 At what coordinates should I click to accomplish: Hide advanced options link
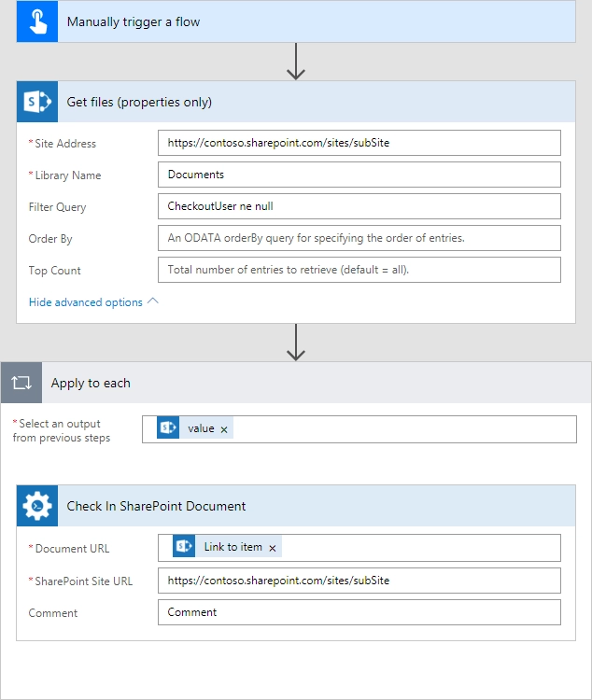coord(85,302)
